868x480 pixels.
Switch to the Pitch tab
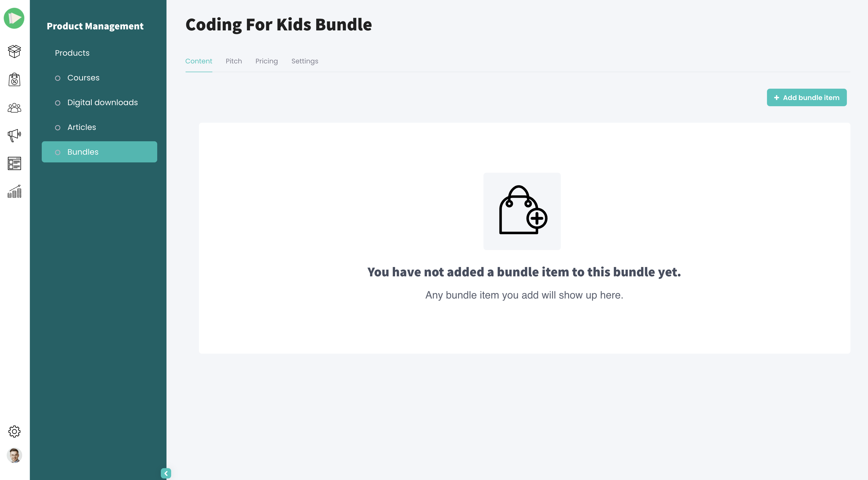pos(233,61)
